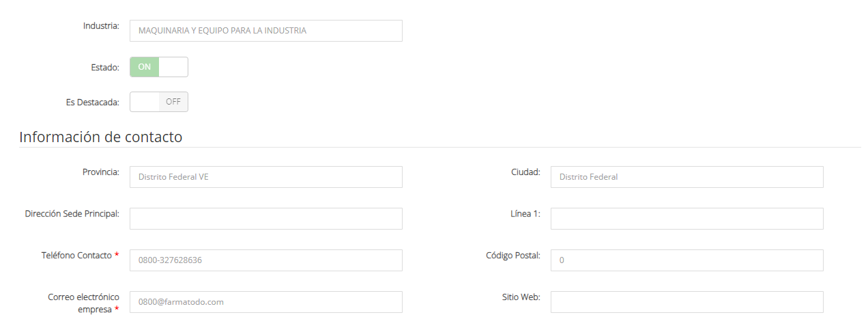
Task: Click the Correo electrónico empresa field
Action: (265, 302)
